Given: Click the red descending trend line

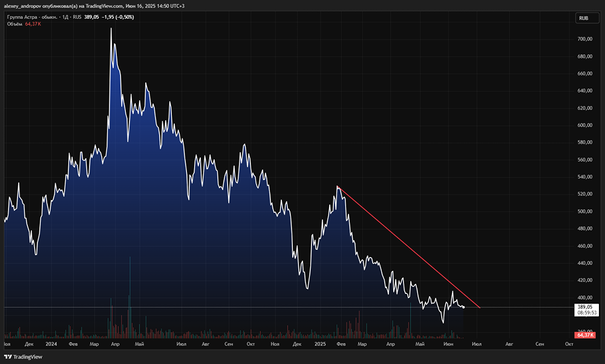Looking at the screenshot, I should coord(408,247).
